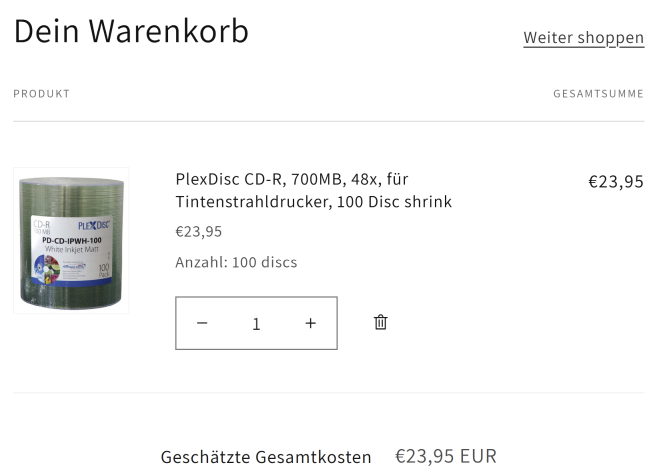Remove the PlexDisc item with trash icon
The width and height of the screenshot is (651, 467).
(x=381, y=323)
